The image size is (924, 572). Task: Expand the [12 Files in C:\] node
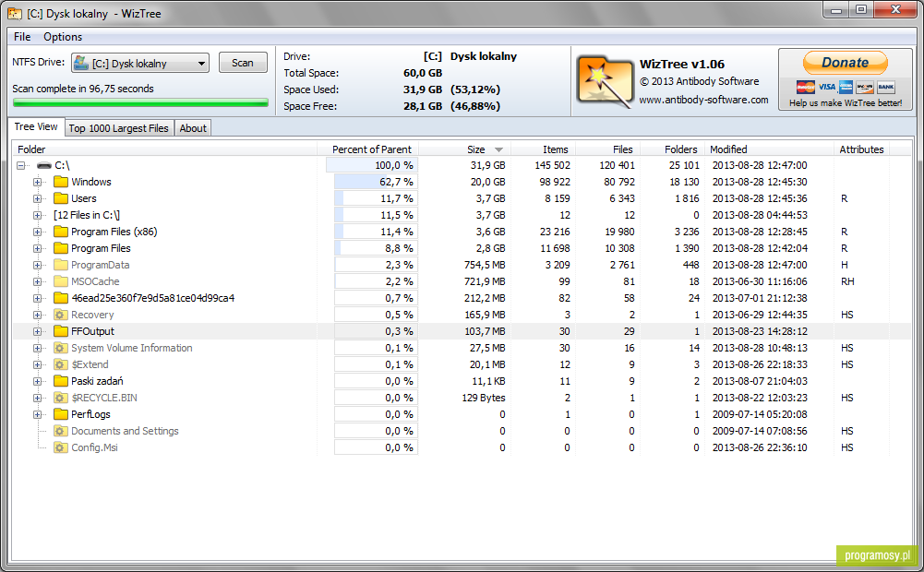(x=38, y=215)
